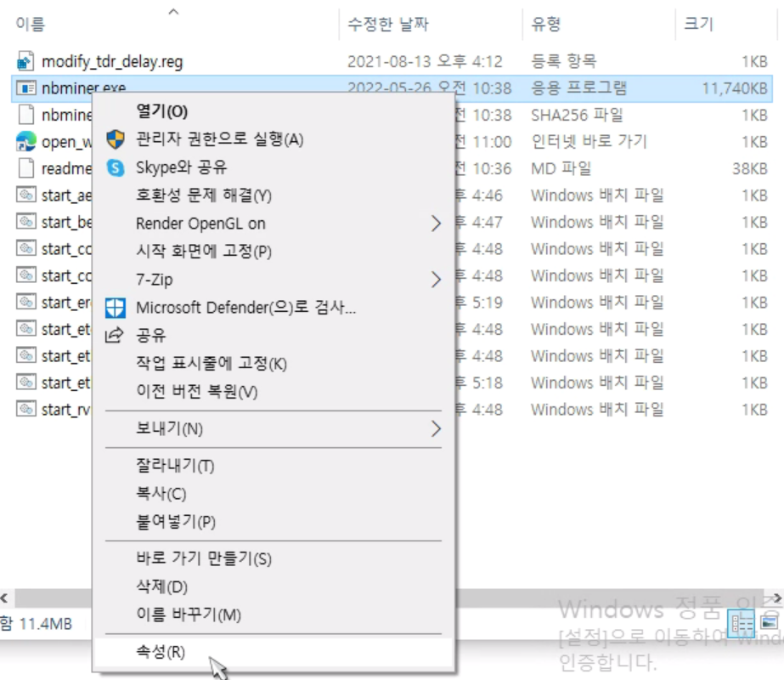
Task: Click the date 2021-08-13 오후 4:12
Action: point(425,61)
